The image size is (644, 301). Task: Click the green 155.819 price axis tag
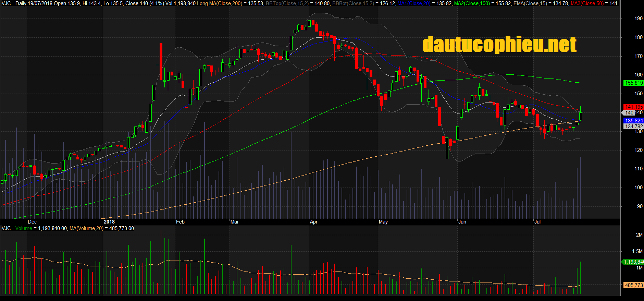coord(633,83)
